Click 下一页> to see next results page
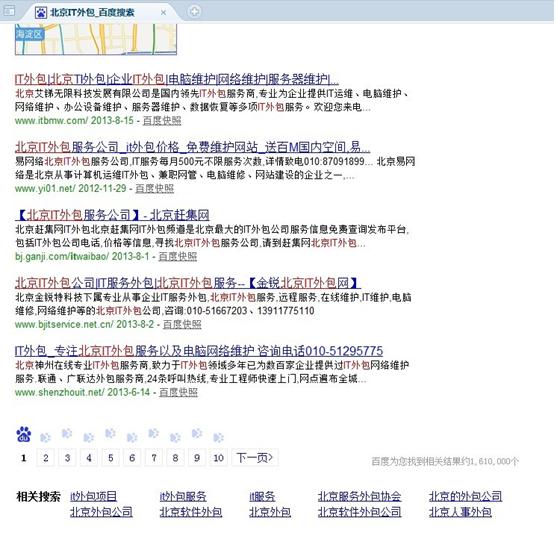556x537 pixels. (x=255, y=458)
